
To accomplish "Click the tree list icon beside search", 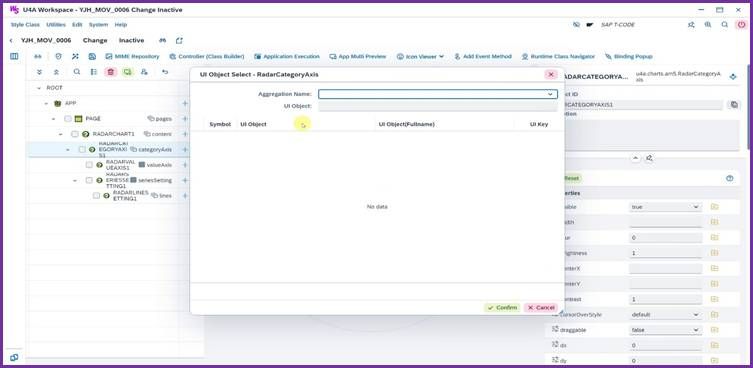I will 94,72.
